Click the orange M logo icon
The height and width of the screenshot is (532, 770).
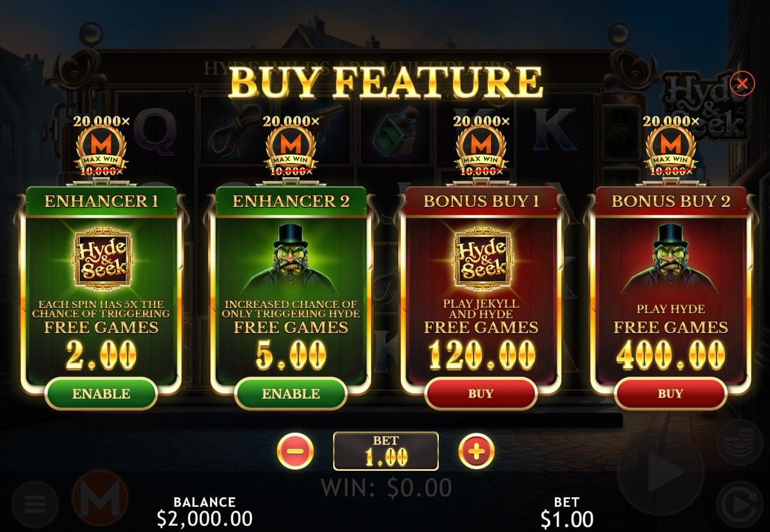100,498
